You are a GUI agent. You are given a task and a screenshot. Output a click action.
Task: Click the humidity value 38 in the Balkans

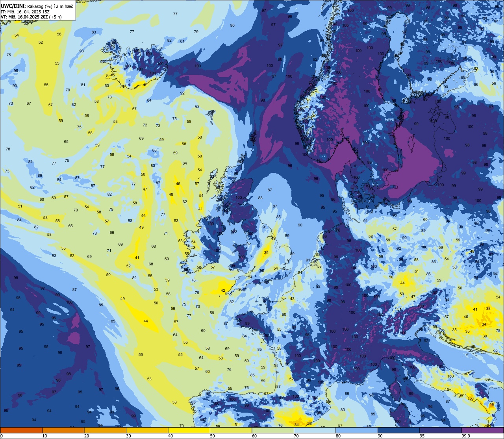[x=488, y=309]
